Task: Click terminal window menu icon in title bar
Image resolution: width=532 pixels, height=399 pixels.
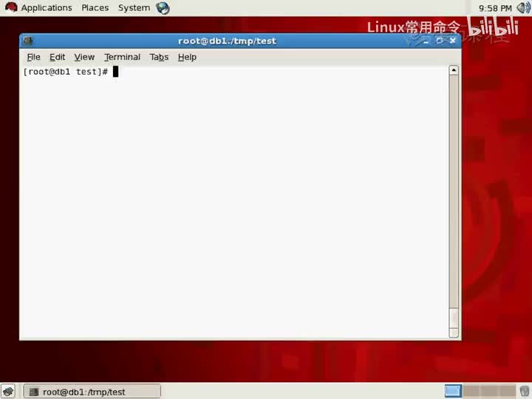Action: pyautogui.click(x=28, y=41)
